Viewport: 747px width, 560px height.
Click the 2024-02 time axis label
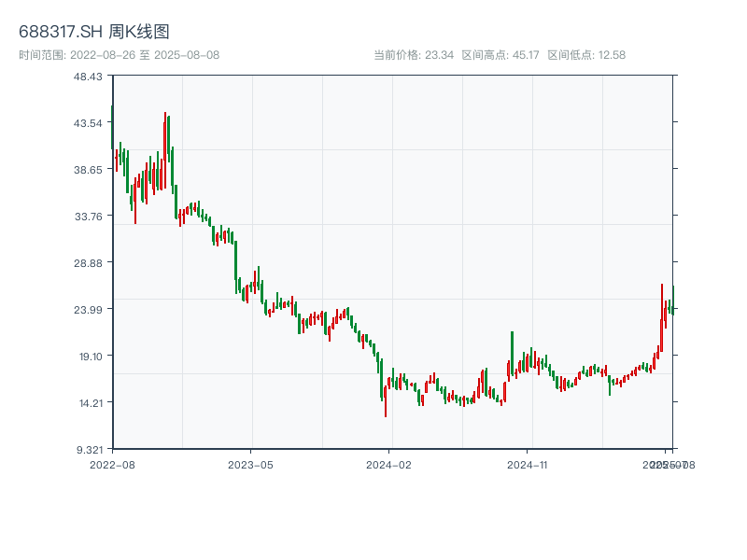[x=389, y=464]
